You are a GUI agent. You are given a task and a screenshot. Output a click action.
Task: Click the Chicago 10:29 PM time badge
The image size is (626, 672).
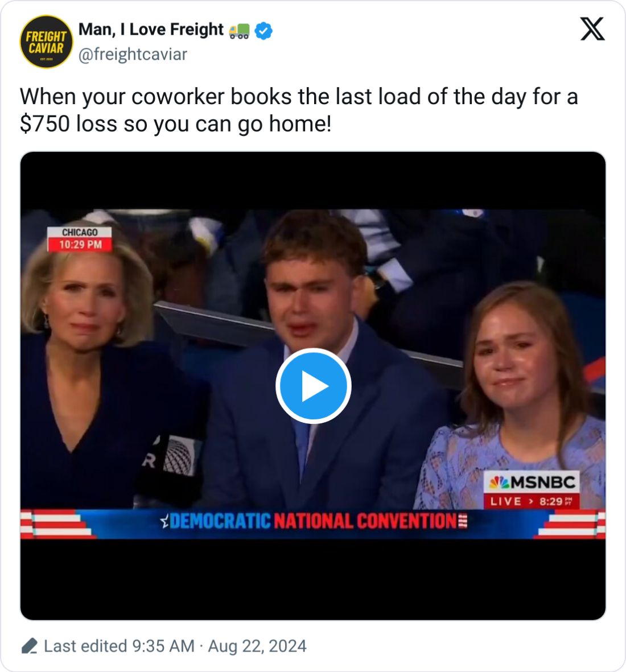pyautogui.click(x=80, y=239)
